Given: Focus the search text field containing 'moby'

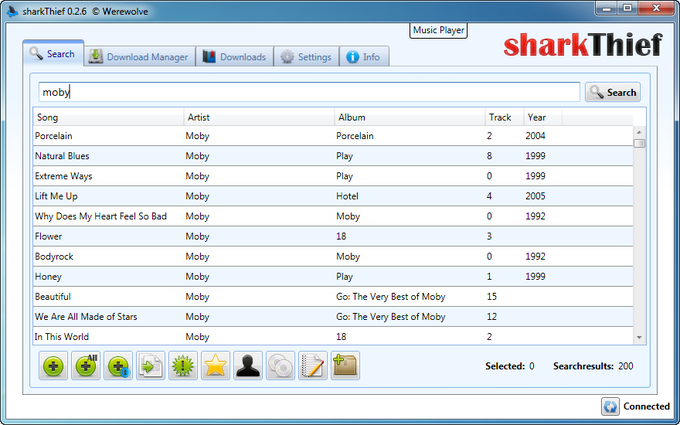Looking at the screenshot, I should tap(309, 92).
